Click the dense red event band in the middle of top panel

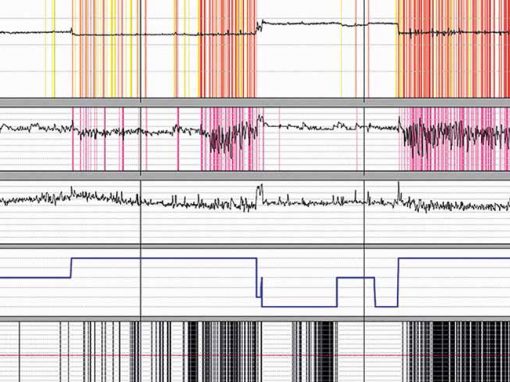(x=228, y=49)
